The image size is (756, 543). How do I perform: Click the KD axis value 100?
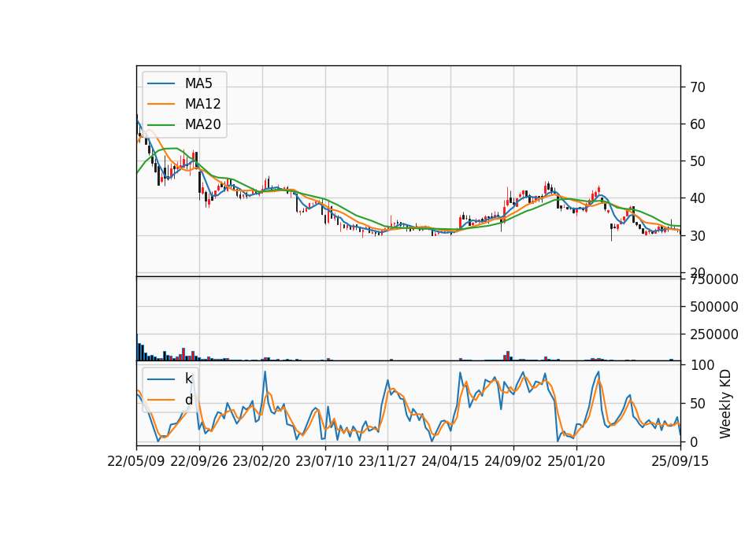coord(702,365)
